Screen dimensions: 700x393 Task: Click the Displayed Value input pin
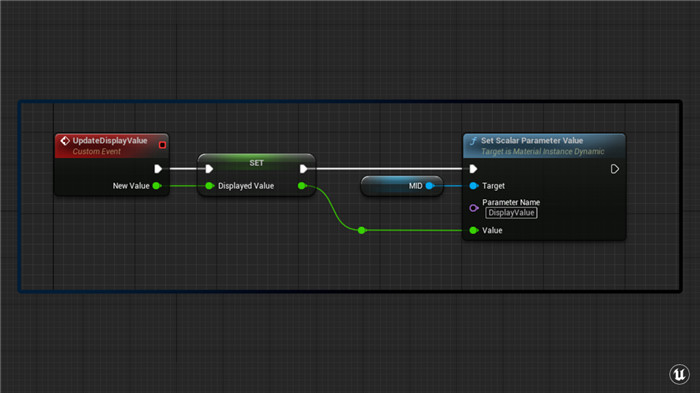[x=209, y=186]
